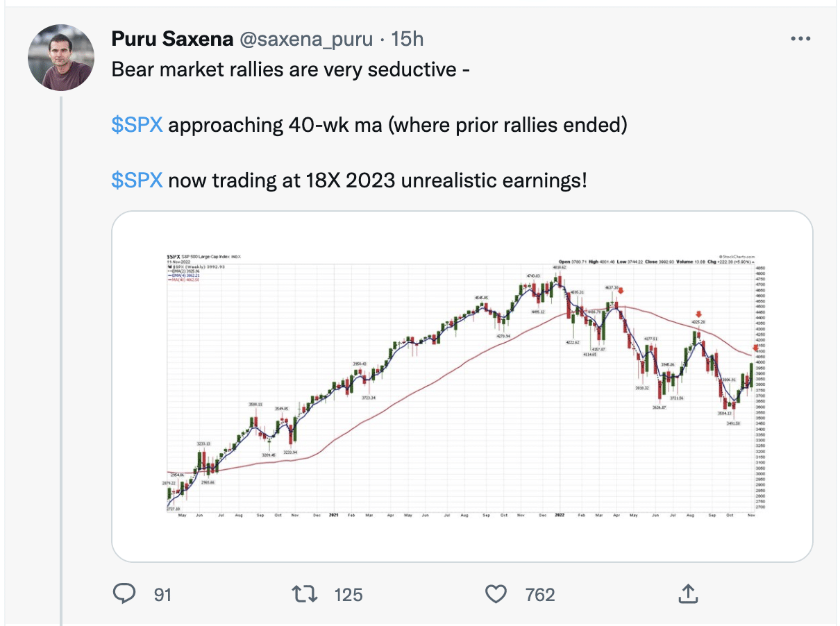
Task: Open the SPX weekly chart image
Action: coord(462,386)
